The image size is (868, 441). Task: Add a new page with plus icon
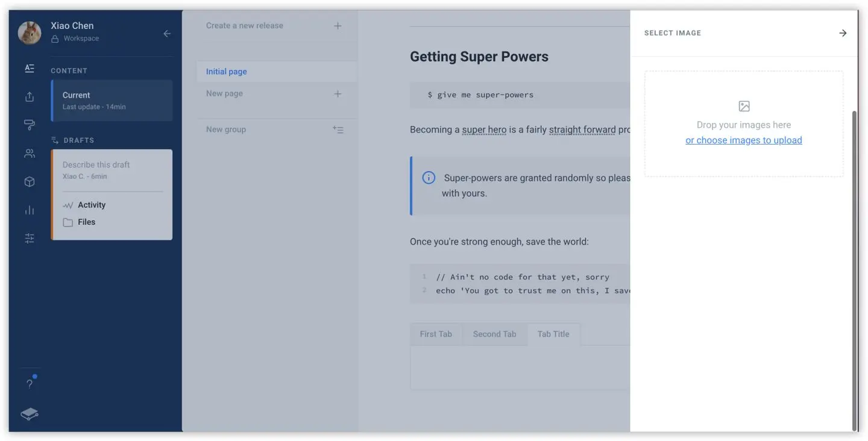pyautogui.click(x=338, y=94)
